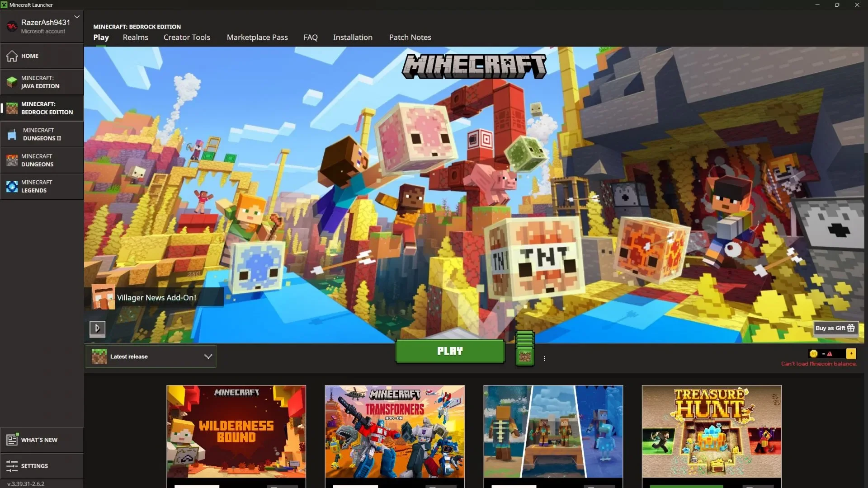The height and width of the screenshot is (488, 868).
Task: Open Minecraft Dungeons in the sidebar
Action: [42, 160]
